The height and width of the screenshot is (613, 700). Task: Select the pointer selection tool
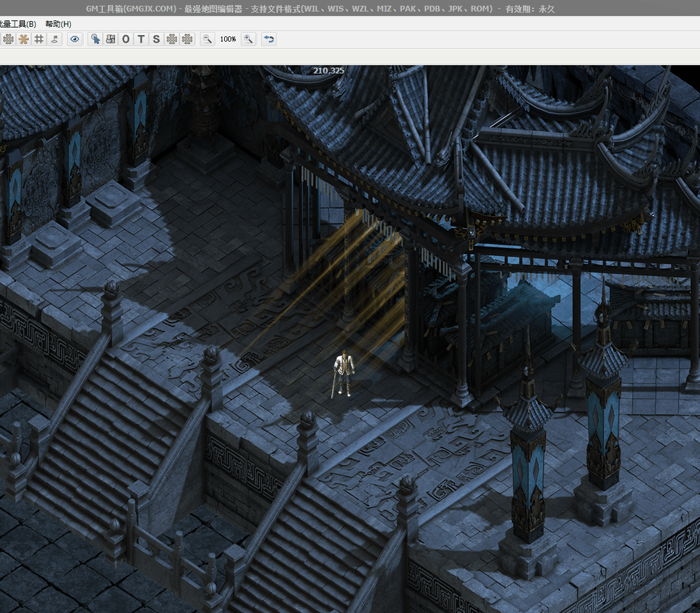click(95, 40)
